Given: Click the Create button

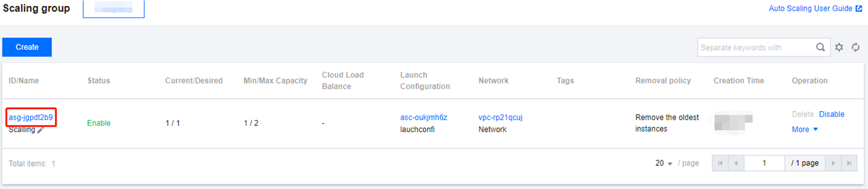Looking at the screenshot, I should [27, 47].
